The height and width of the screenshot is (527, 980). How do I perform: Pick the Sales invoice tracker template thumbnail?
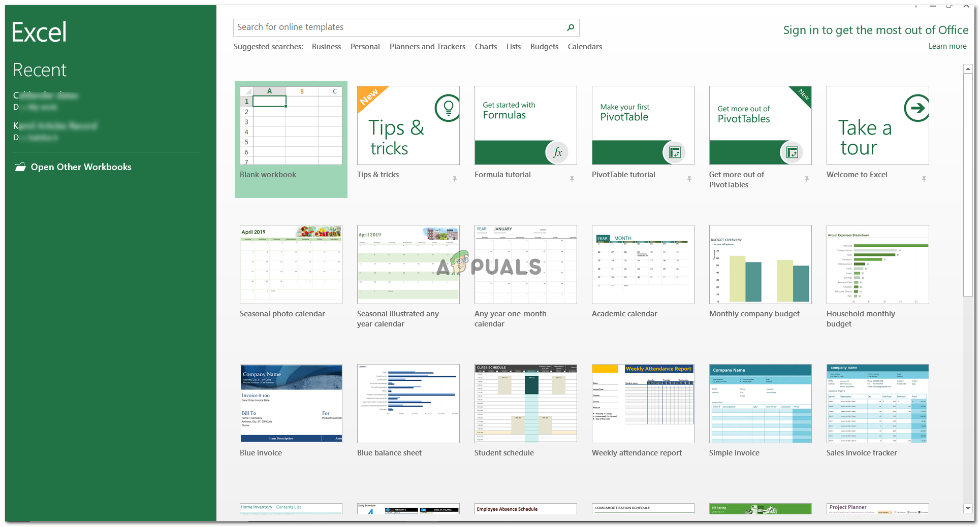point(878,404)
